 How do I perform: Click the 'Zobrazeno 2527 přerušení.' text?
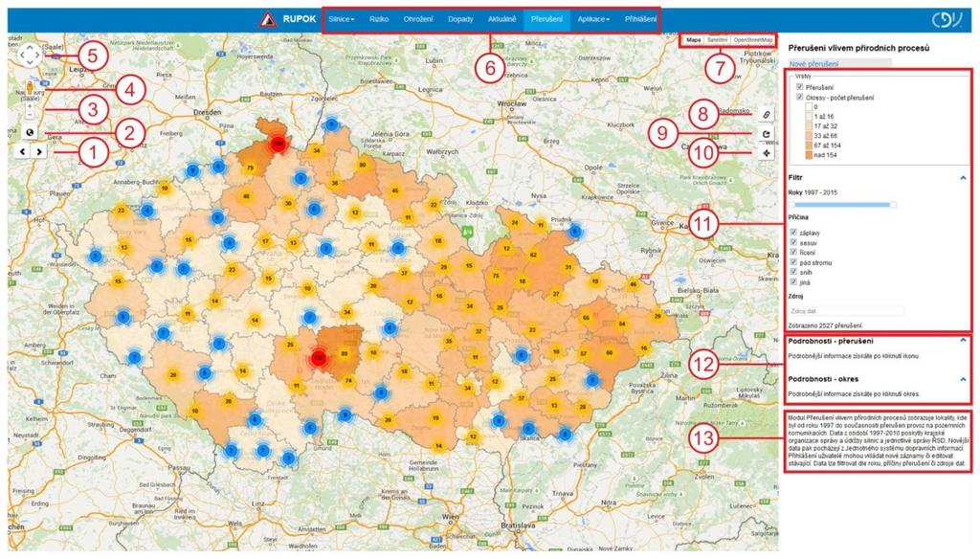tap(825, 325)
